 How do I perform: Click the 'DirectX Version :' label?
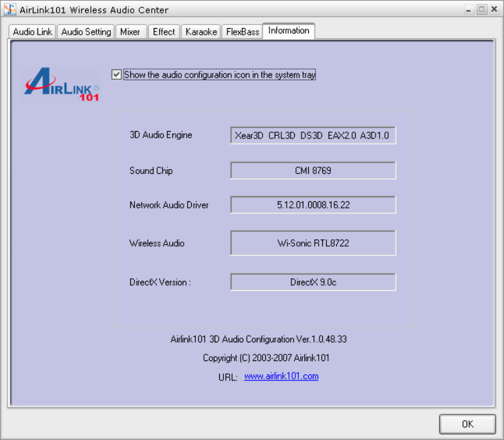[x=160, y=282]
